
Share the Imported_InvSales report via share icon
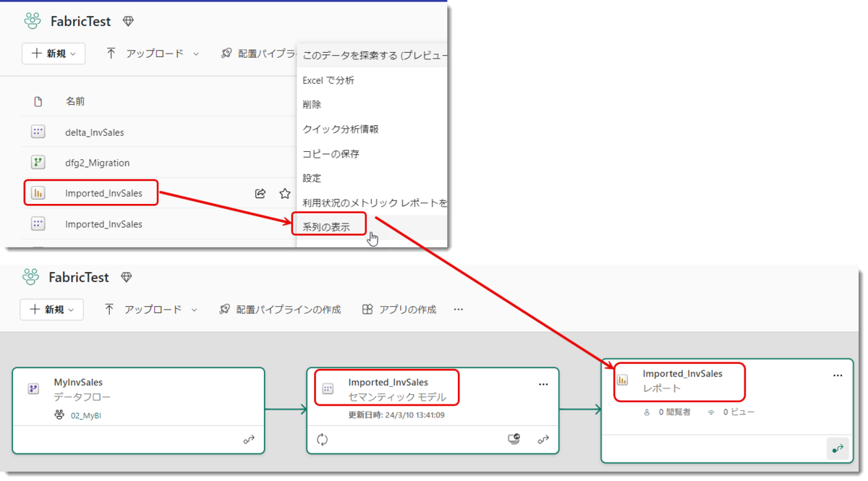click(x=260, y=194)
